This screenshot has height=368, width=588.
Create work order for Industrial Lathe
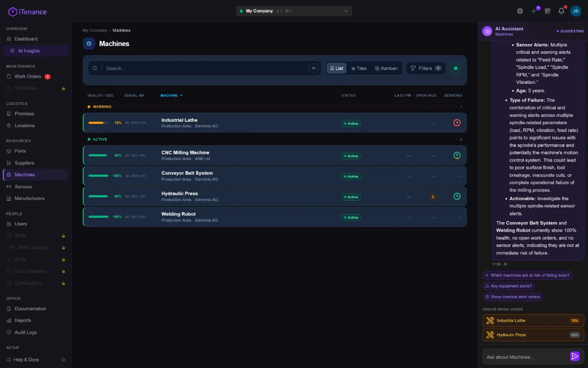[533, 321]
